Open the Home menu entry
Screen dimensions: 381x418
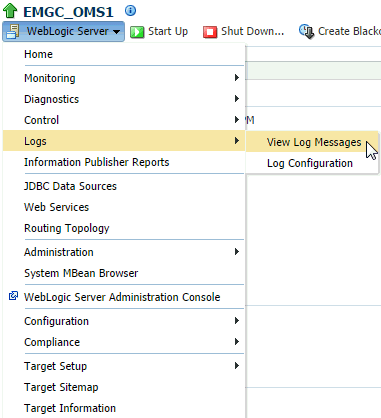[x=38, y=54]
